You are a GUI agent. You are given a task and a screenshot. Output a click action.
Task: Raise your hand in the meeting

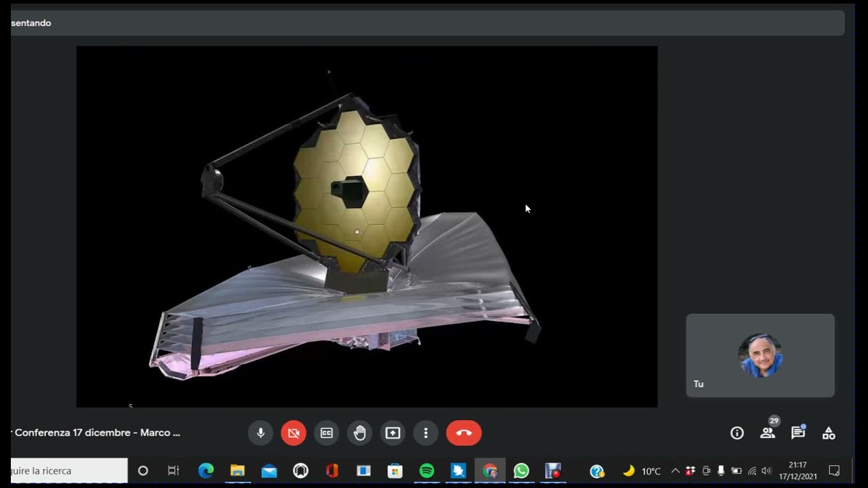[x=359, y=433]
